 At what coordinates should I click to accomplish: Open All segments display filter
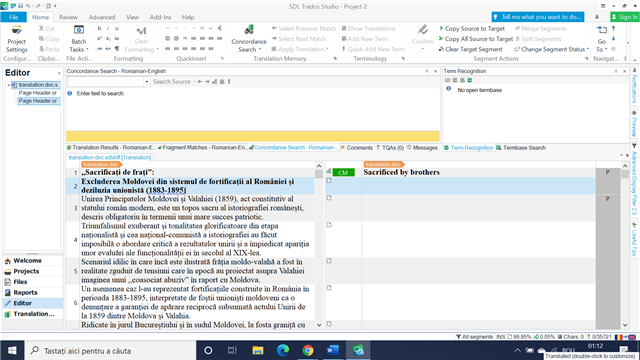[475, 337]
